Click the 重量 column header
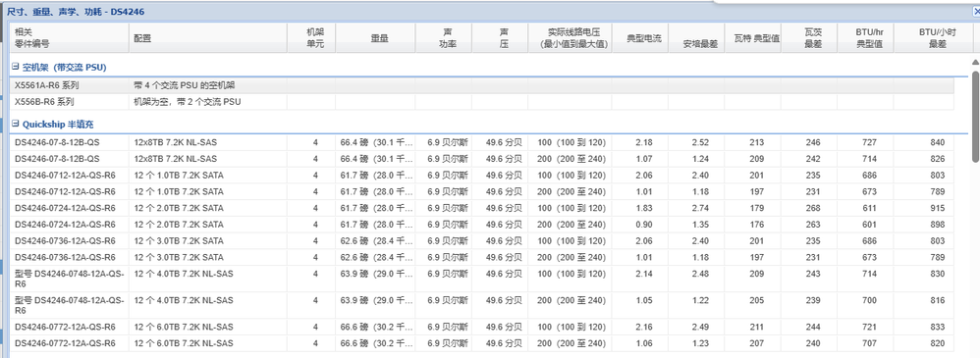This screenshot has height=358, width=980. 376,38
